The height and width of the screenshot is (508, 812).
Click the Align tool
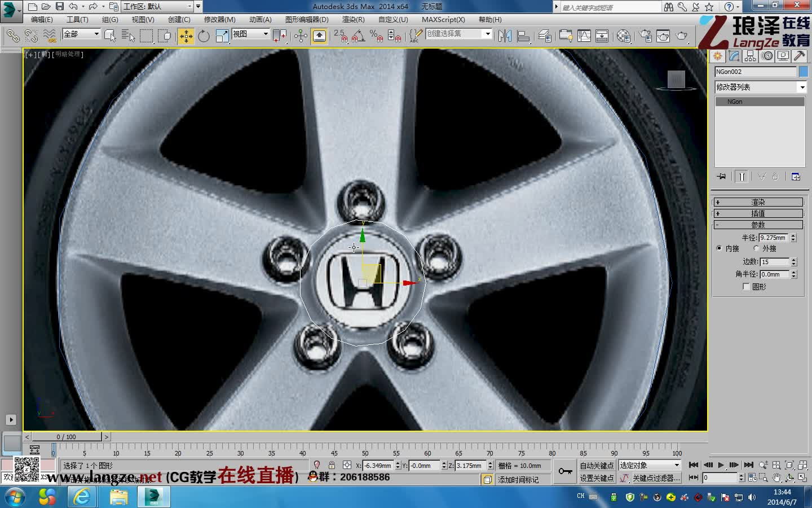coord(523,36)
